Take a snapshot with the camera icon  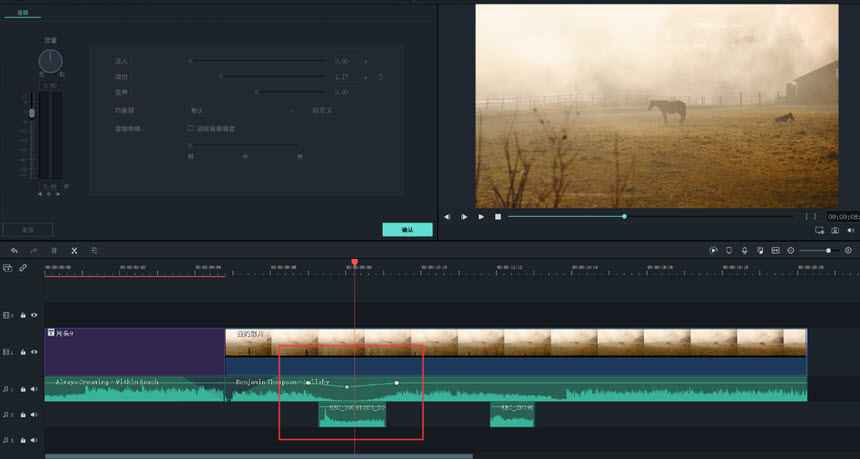pyautogui.click(x=835, y=231)
